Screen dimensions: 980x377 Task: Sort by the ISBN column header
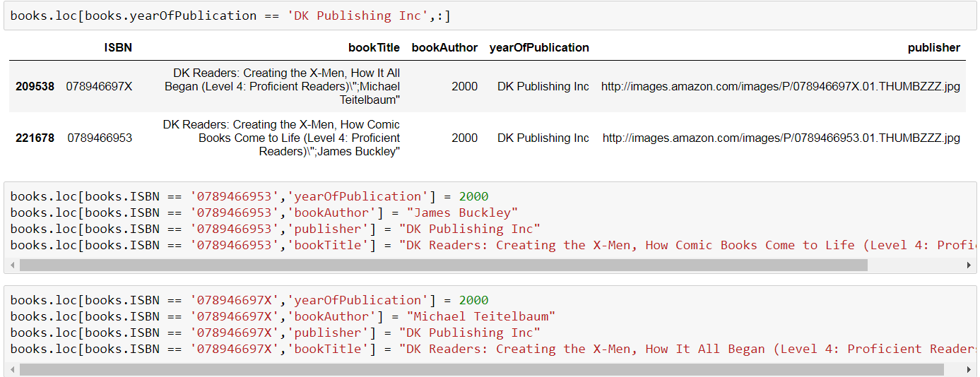click(x=118, y=48)
